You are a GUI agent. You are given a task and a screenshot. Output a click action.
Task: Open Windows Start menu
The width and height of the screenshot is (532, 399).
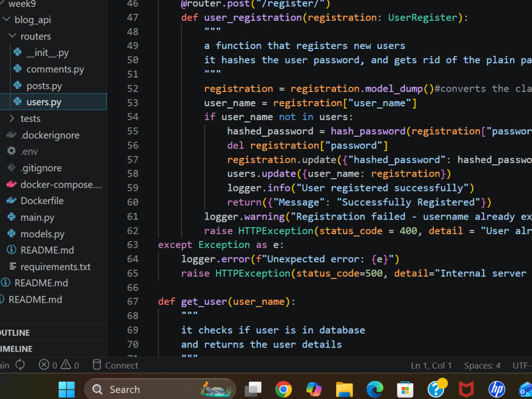pyautogui.click(x=66, y=389)
